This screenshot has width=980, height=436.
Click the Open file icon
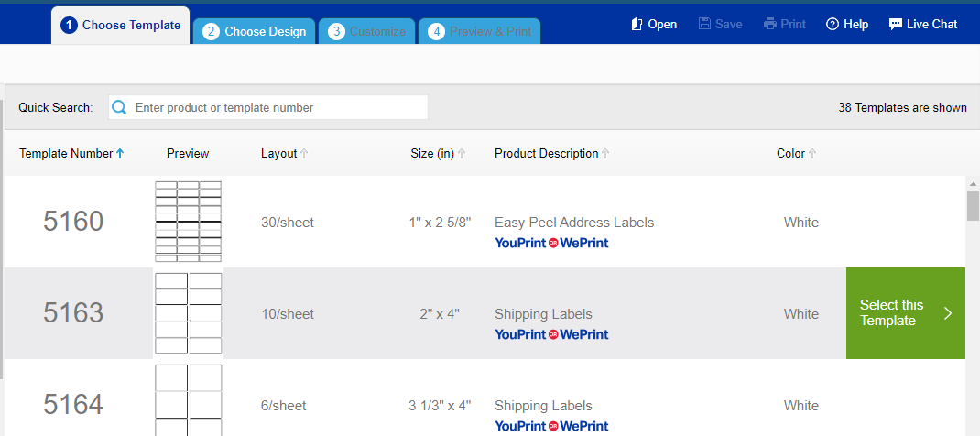637,25
